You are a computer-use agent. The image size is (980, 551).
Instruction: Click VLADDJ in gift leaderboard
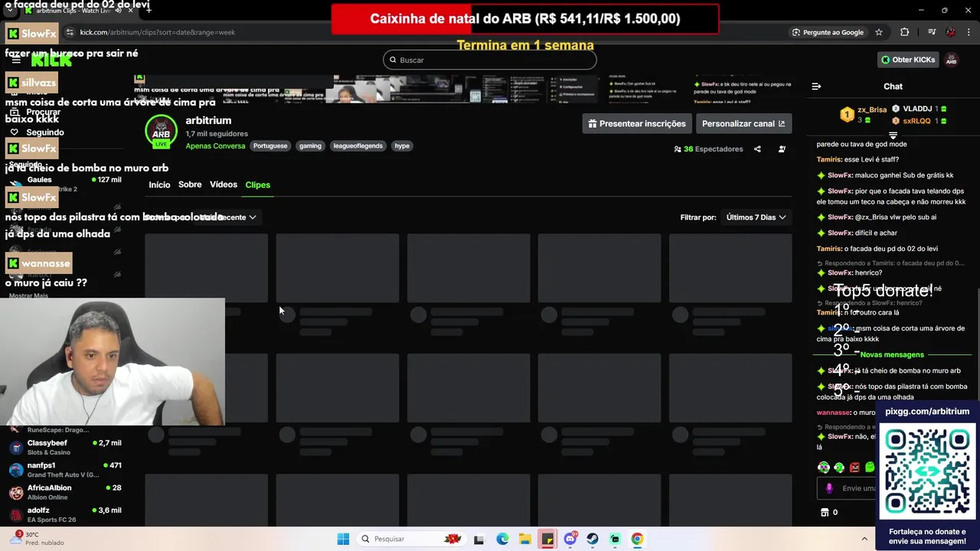[917, 109]
